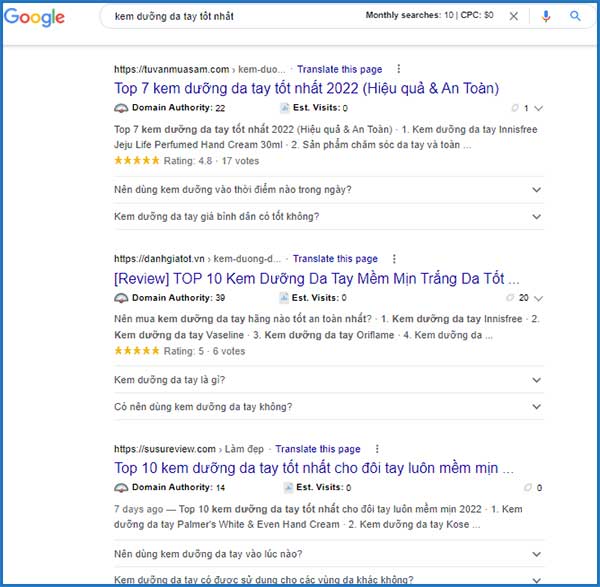Image resolution: width=600 pixels, height=587 pixels.
Task: Click star rating beside 'Rating: 5'
Action: [137, 351]
